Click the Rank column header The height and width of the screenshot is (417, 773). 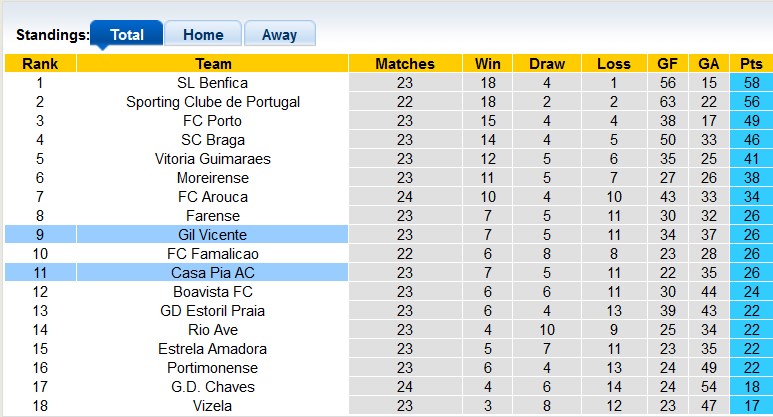[40, 64]
